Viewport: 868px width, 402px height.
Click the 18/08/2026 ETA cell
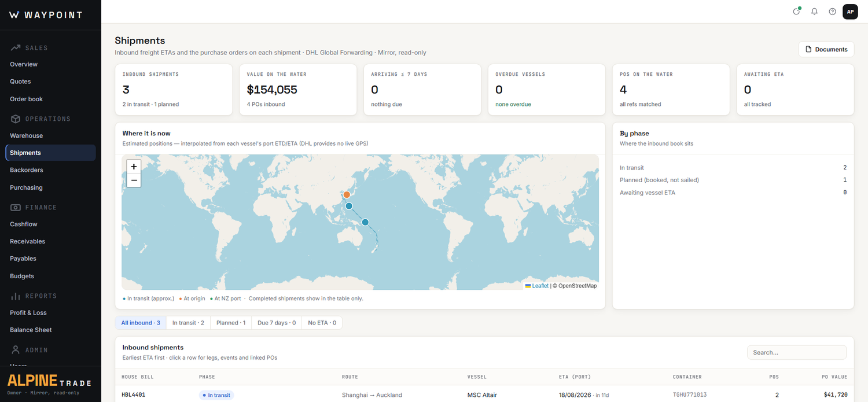[x=583, y=395]
